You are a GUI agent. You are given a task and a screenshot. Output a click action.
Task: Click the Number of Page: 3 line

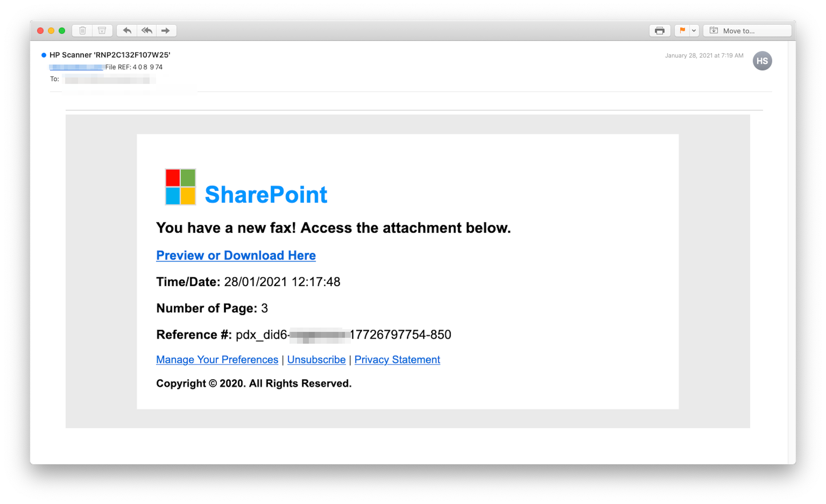(x=212, y=308)
